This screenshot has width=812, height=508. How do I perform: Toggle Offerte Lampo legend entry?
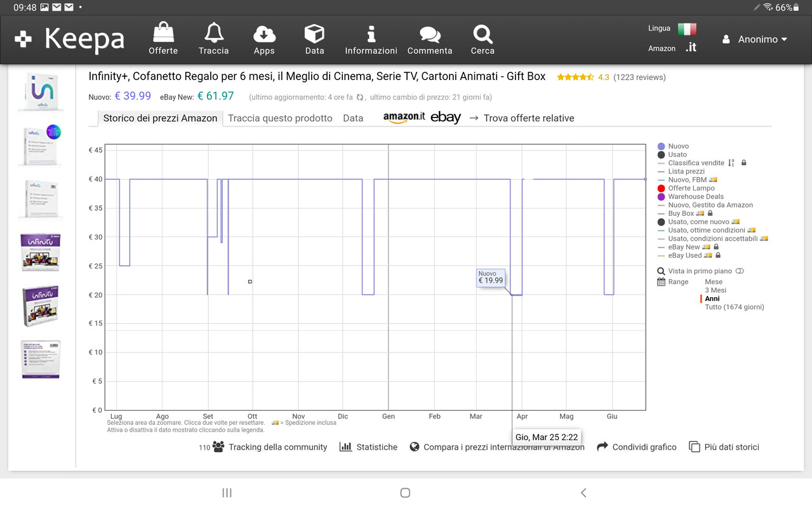(x=686, y=188)
